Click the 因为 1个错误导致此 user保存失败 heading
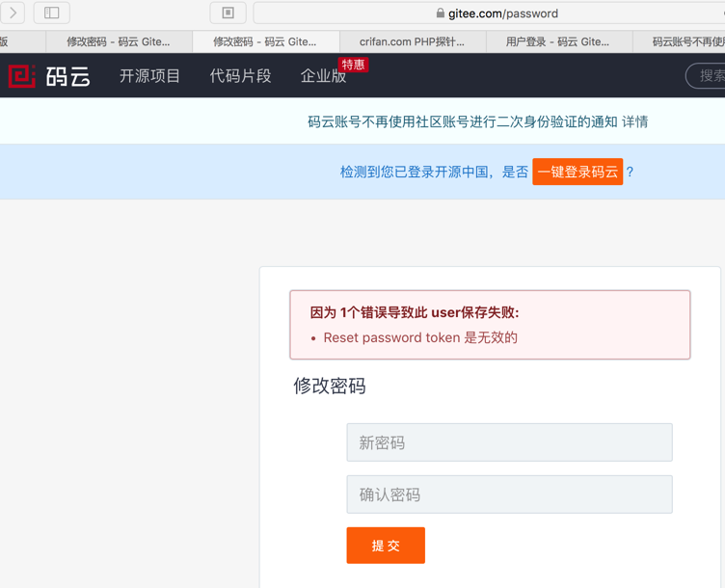The height and width of the screenshot is (588, 725). 415,313
